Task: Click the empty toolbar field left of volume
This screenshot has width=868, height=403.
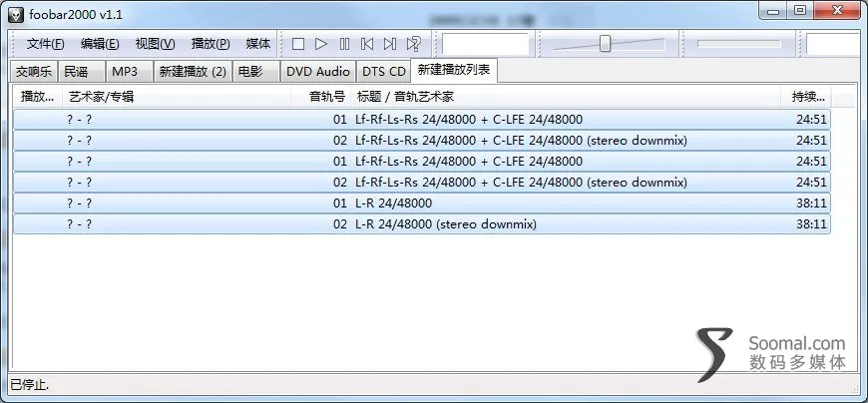Action: point(486,44)
